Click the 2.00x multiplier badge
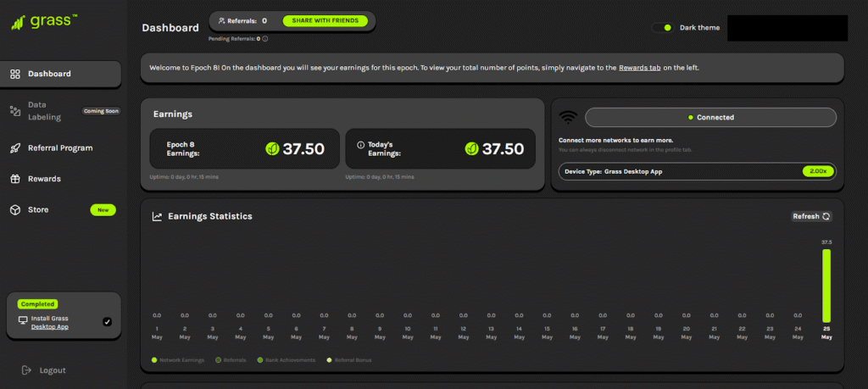This screenshot has height=389, width=868. pyautogui.click(x=818, y=171)
